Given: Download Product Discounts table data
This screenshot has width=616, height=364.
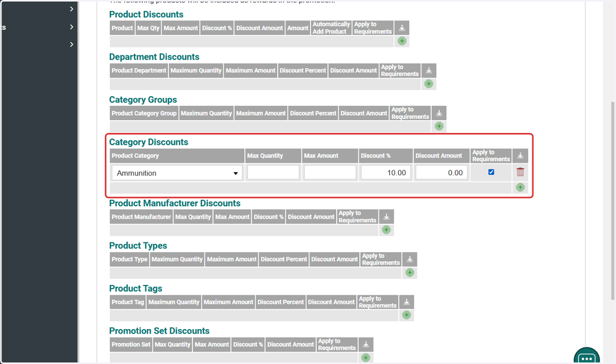Looking at the screenshot, I should pos(402,28).
